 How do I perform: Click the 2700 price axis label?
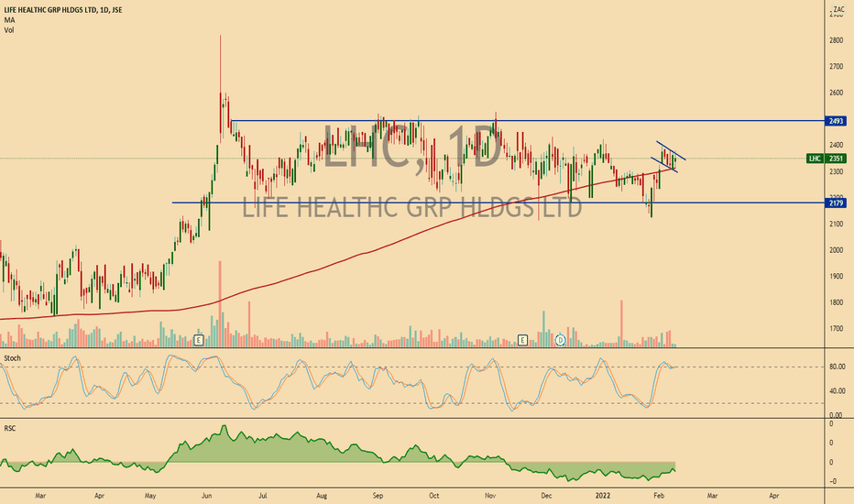coord(836,67)
